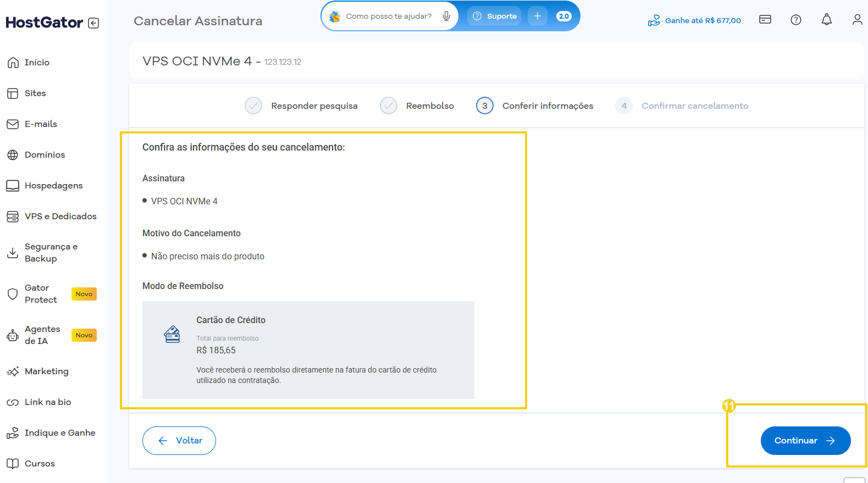Click the Domínios globe icon
This screenshot has width=868, height=483.
coord(13,155)
